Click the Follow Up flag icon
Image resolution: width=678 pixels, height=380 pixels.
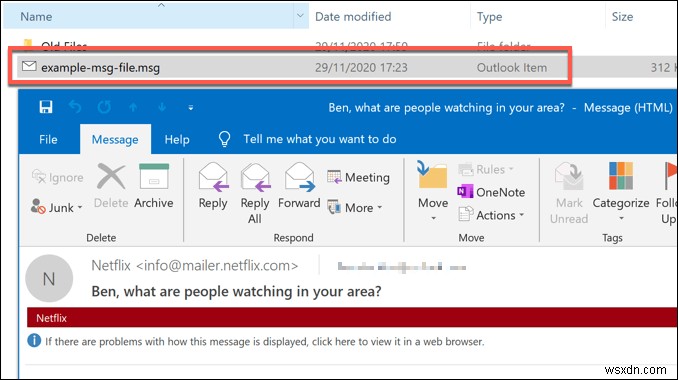point(670,176)
